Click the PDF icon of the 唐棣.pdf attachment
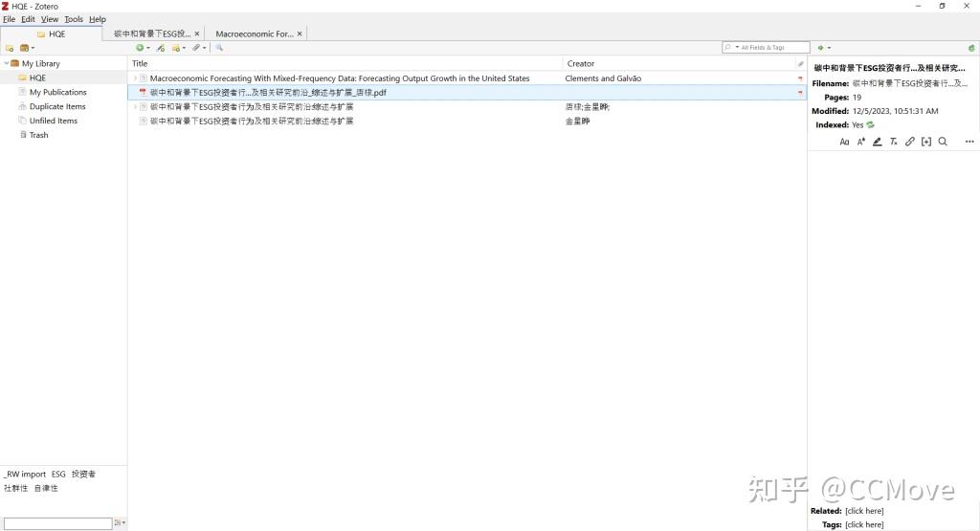Viewport: 980px width, 531px height. coord(144,93)
